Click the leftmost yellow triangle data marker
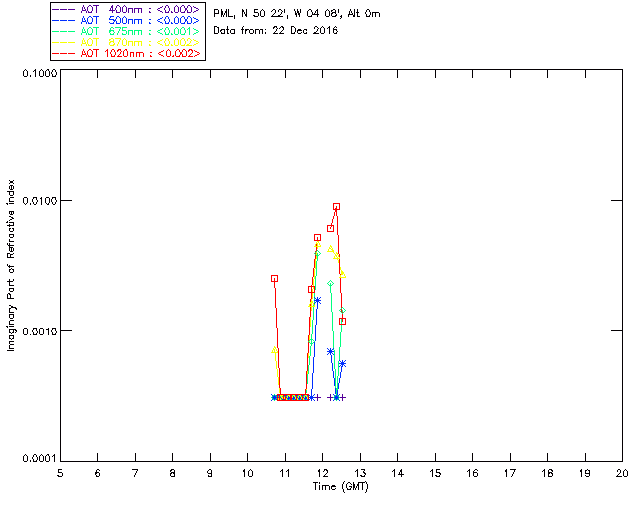 coord(274,350)
